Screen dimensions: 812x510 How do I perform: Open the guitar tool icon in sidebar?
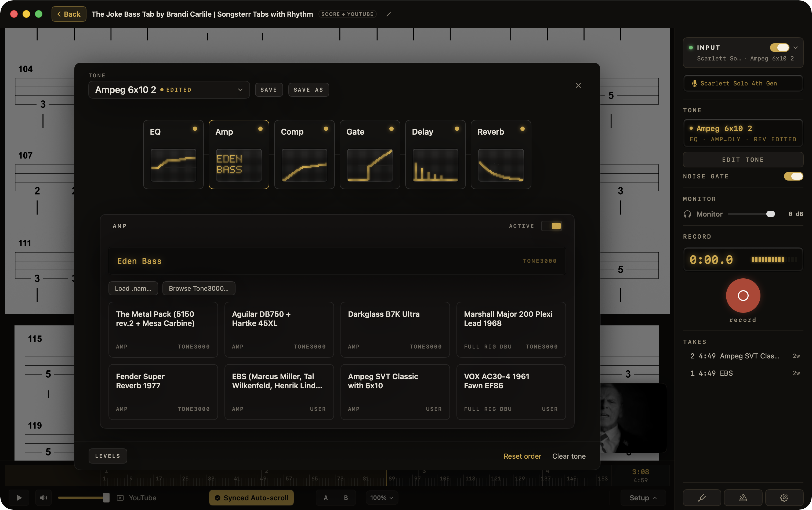tap(702, 498)
